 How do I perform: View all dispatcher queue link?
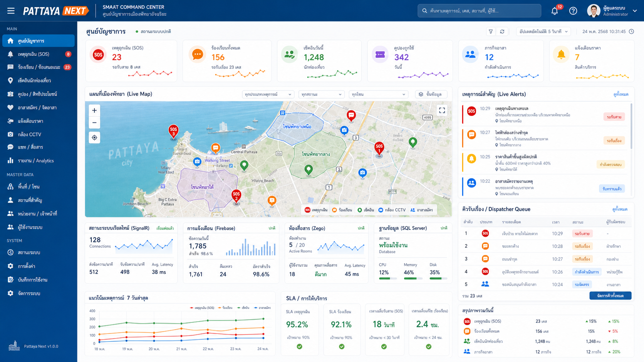tap(620, 209)
